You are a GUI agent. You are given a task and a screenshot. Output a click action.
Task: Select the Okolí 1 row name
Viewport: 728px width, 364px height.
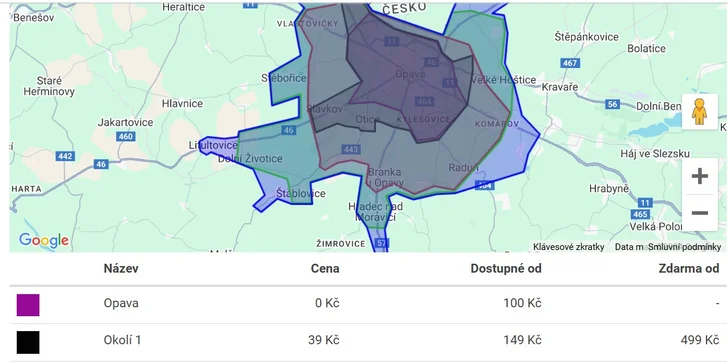pos(122,340)
